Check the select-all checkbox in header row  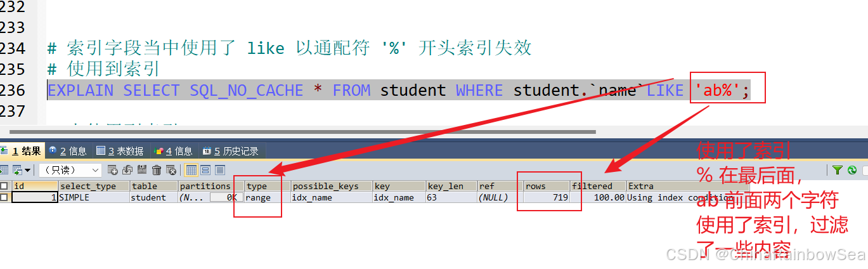(4, 186)
